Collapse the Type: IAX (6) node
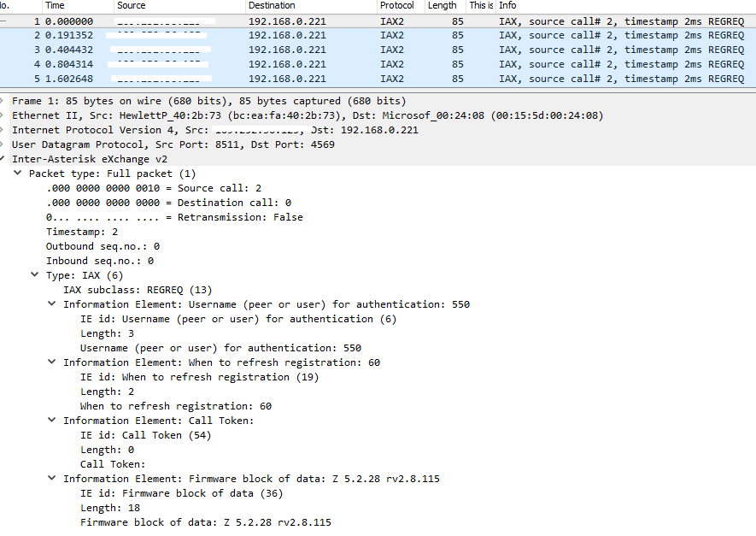756x536 pixels. (x=35, y=275)
